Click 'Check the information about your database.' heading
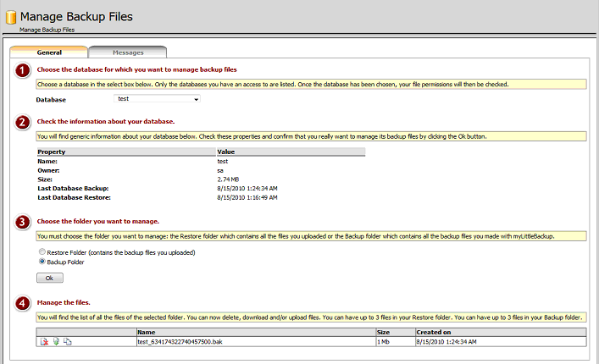The height and width of the screenshot is (364, 599). tap(106, 121)
